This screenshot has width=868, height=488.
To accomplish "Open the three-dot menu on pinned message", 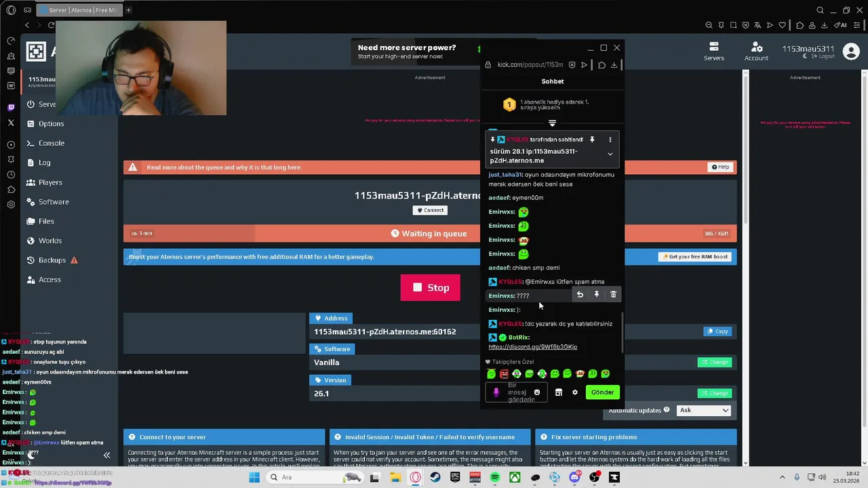I will click(610, 140).
